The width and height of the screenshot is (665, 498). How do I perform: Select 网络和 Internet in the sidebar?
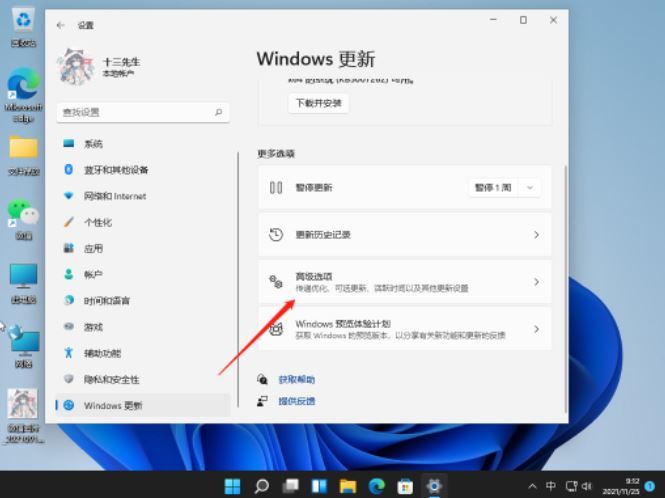tap(114, 196)
